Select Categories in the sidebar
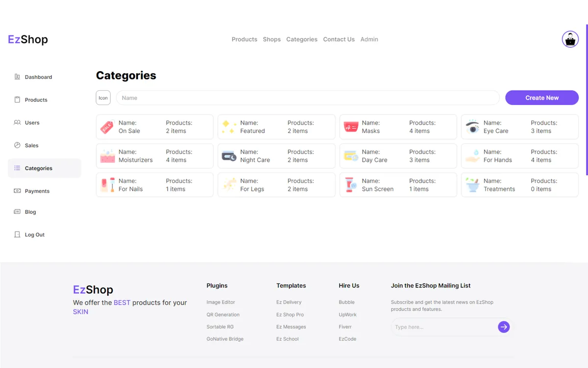588x368 pixels. (45, 168)
